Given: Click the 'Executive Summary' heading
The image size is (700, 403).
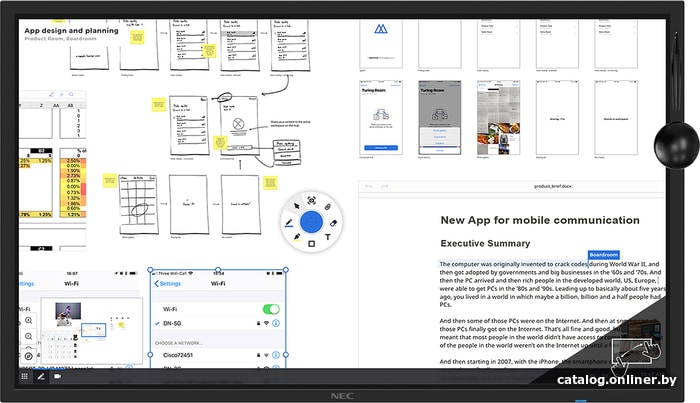Looking at the screenshot, I should [485, 243].
